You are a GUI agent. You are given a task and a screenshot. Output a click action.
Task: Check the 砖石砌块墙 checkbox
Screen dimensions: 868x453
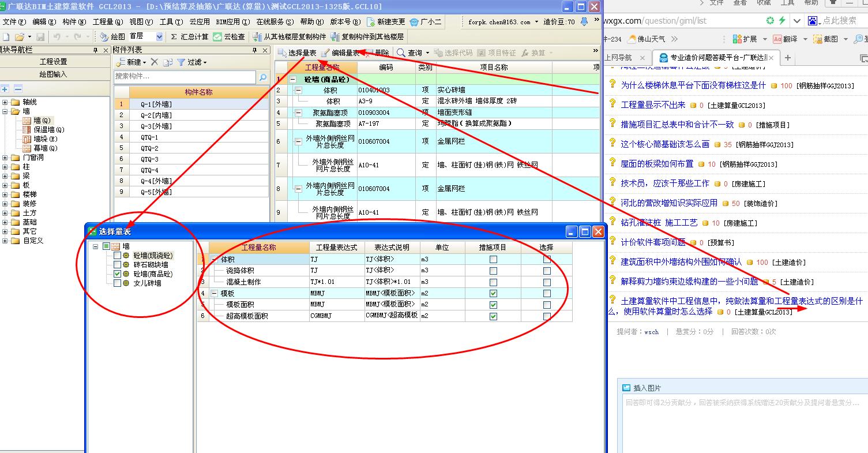click(118, 264)
